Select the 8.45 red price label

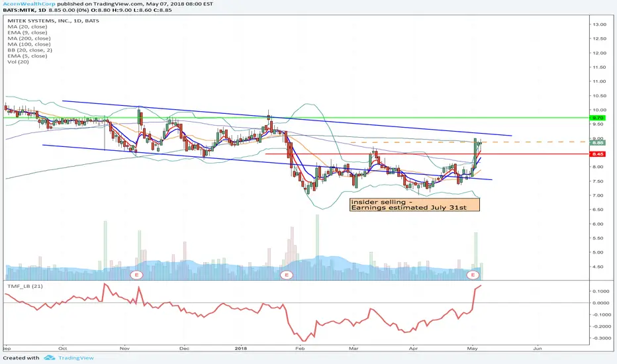(597, 154)
